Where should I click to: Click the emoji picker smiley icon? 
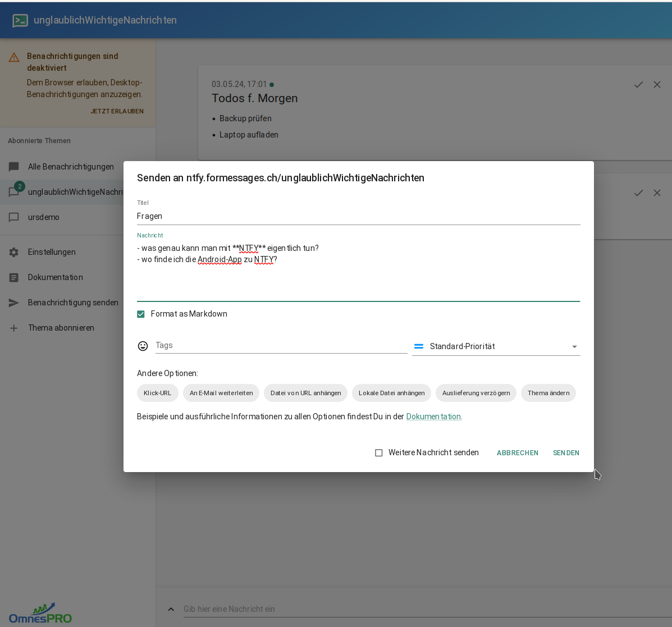click(x=143, y=346)
